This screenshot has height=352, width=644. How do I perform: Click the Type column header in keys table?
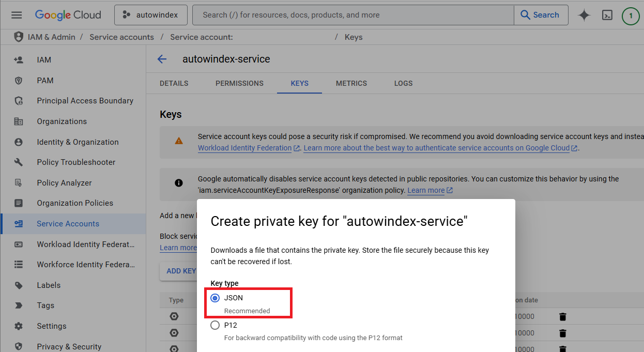tap(176, 300)
